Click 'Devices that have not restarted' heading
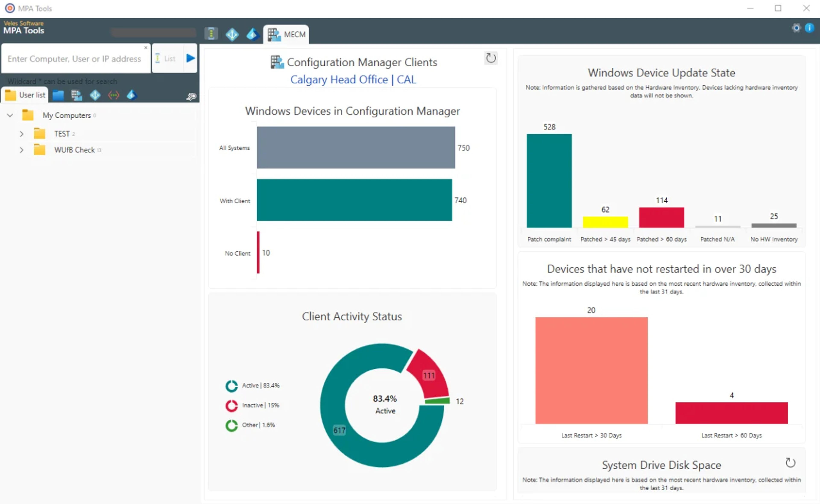820x504 pixels. point(662,269)
